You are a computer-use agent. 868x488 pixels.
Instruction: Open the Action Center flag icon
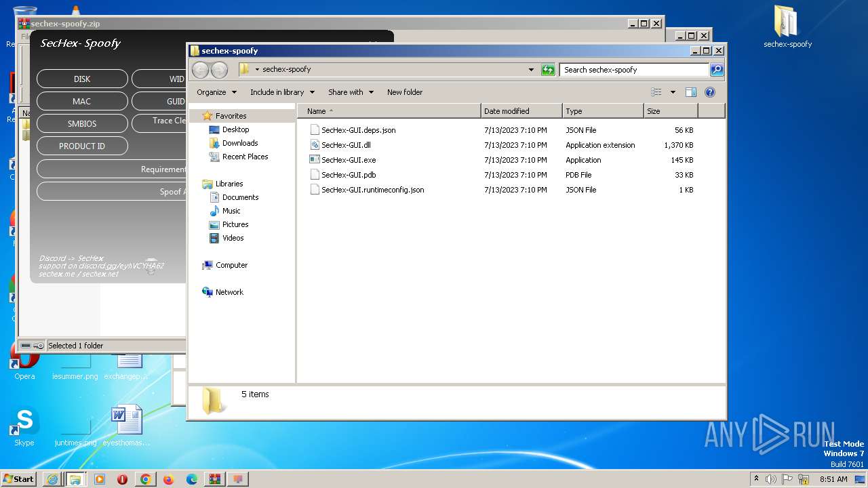(787, 479)
